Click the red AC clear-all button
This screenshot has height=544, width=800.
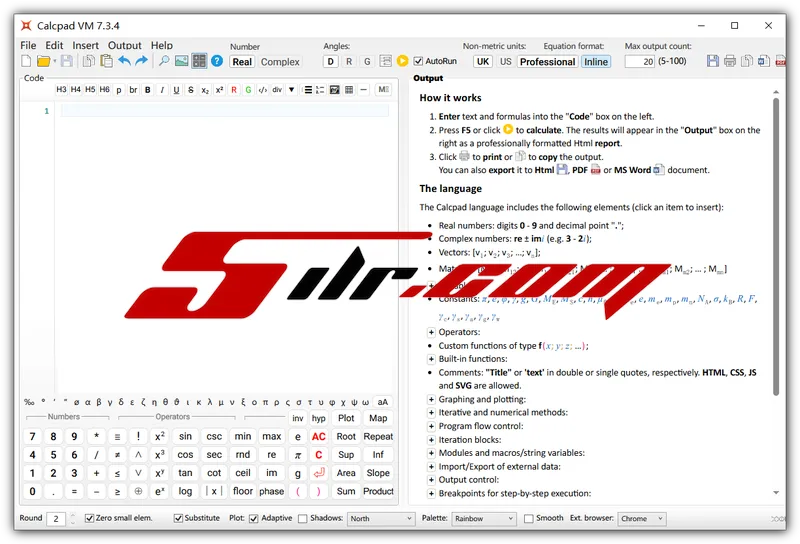tap(319, 437)
